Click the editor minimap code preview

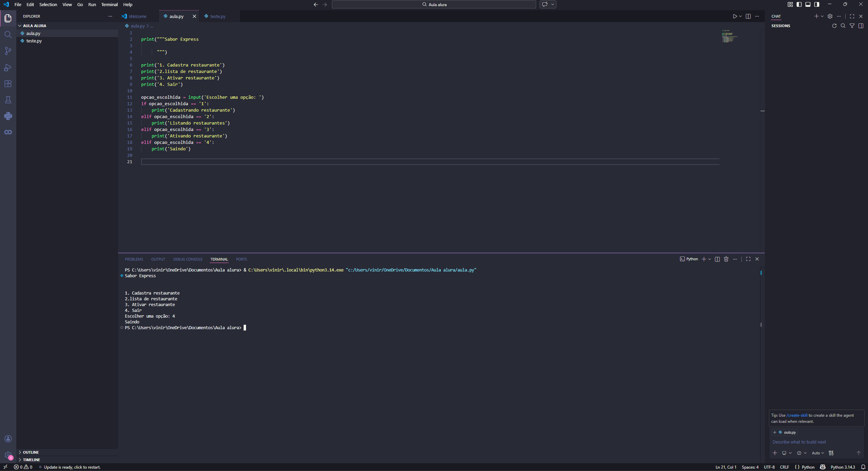(728, 36)
